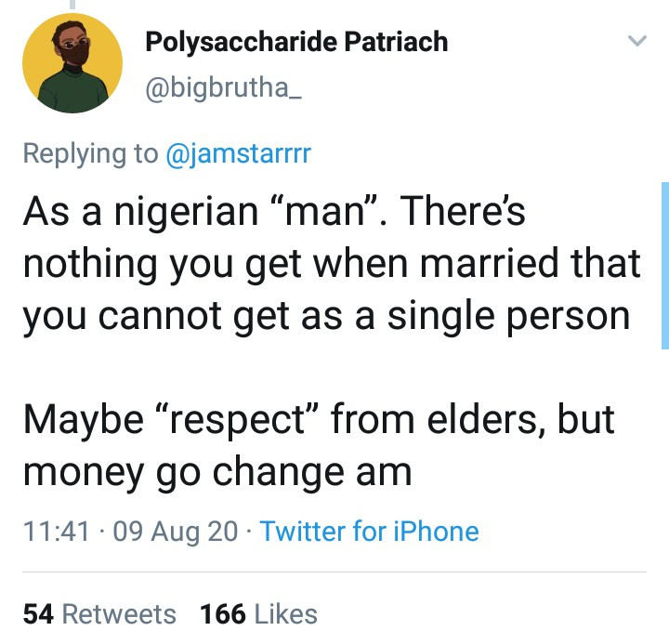Click the thread connector line above avatar
The width and height of the screenshot is (669, 644).
point(72,5)
